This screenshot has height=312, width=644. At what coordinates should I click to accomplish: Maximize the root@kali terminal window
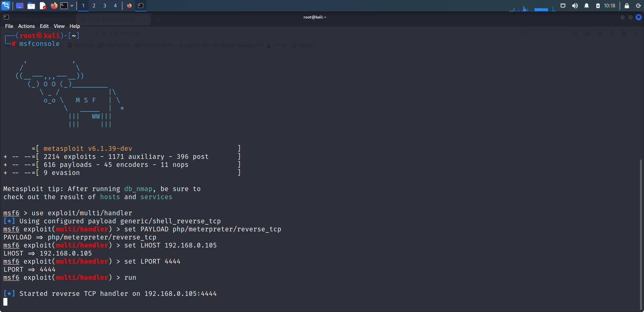point(630,17)
